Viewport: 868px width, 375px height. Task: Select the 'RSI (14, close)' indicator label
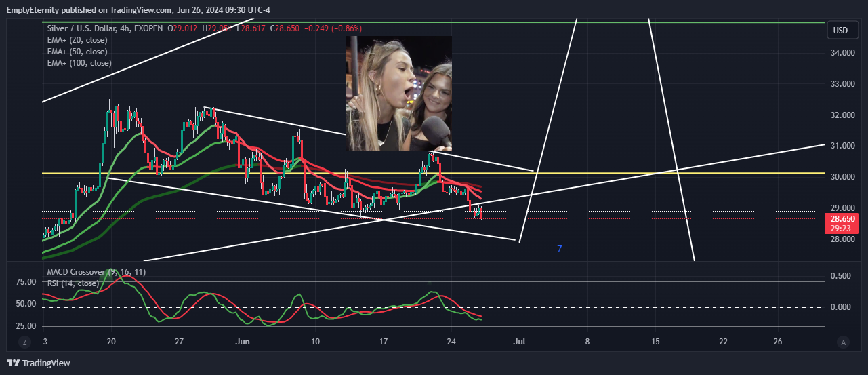coord(73,283)
